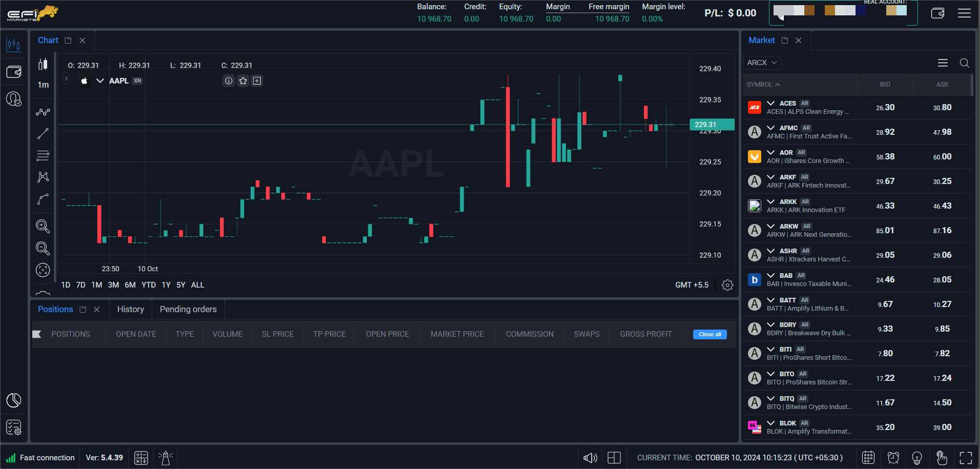Viewport: 980px width, 469px height.
Task: Open chart settings gear
Action: 727,285
